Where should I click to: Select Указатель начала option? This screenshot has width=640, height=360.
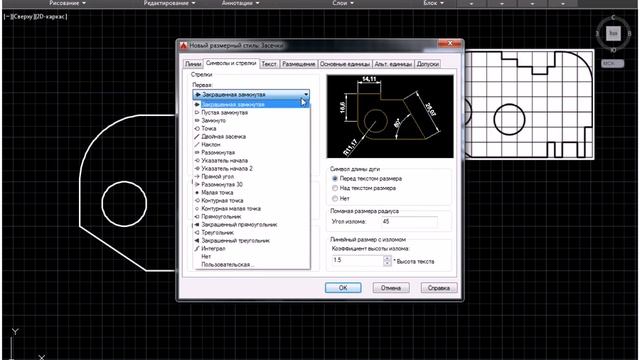tap(251, 160)
